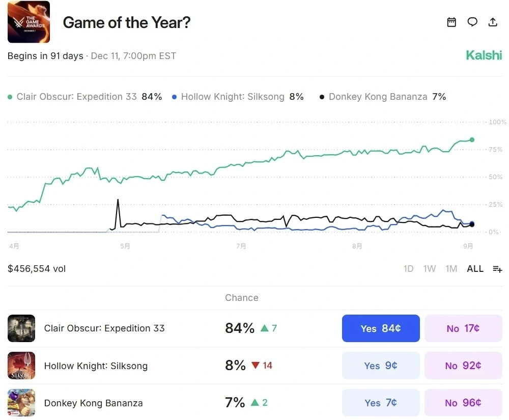Switch chart range to 1D
Screen dimensions: 509x420
[x=408, y=269]
